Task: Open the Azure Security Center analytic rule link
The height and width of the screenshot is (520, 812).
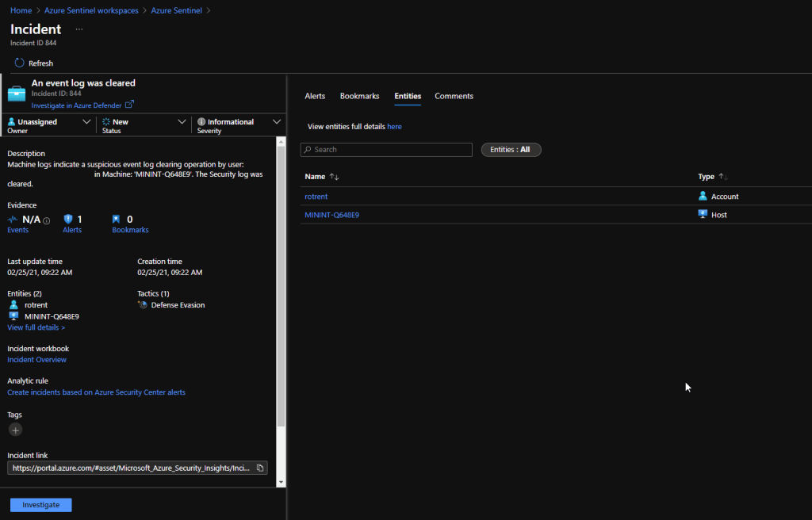Action: tap(96, 392)
